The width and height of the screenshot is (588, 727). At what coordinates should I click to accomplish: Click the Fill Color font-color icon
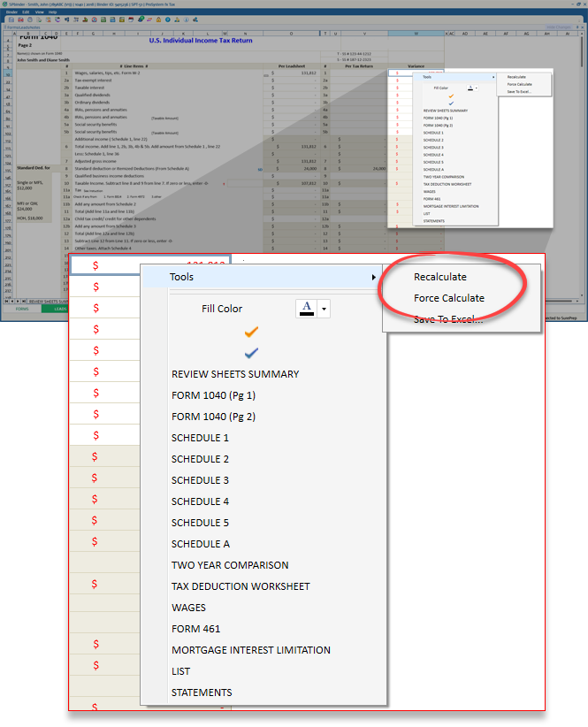tap(306, 308)
